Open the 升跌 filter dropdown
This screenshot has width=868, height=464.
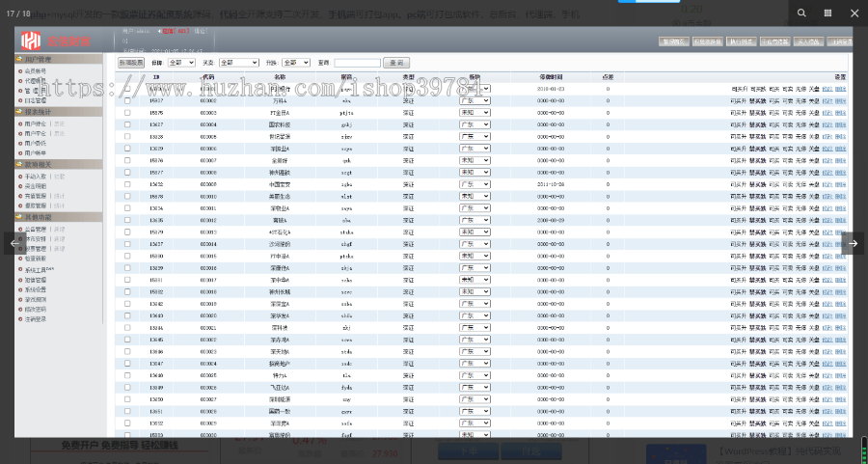[x=294, y=62]
